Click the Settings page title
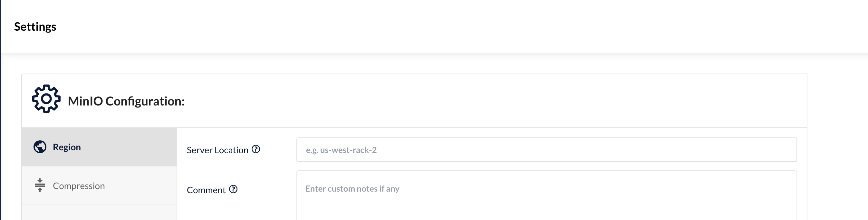The width and height of the screenshot is (868, 220). [x=35, y=27]
